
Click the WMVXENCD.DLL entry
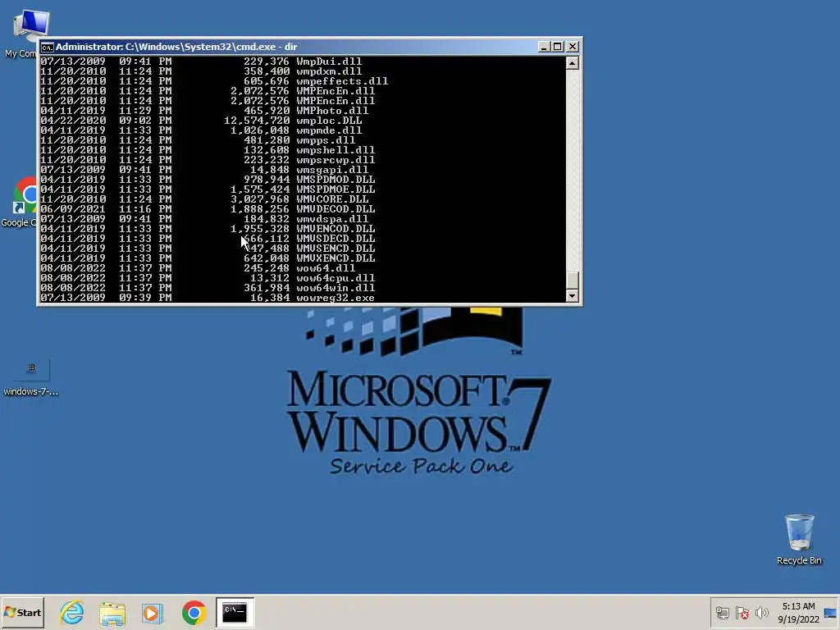(336, 258)
